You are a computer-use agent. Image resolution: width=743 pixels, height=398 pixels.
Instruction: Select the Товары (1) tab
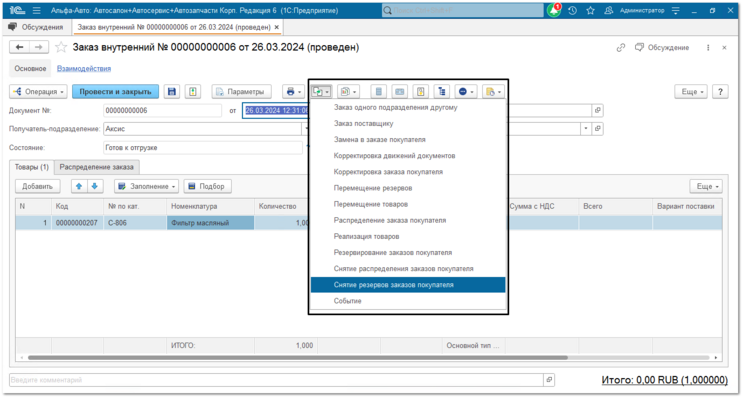click(x=32, y=167)
